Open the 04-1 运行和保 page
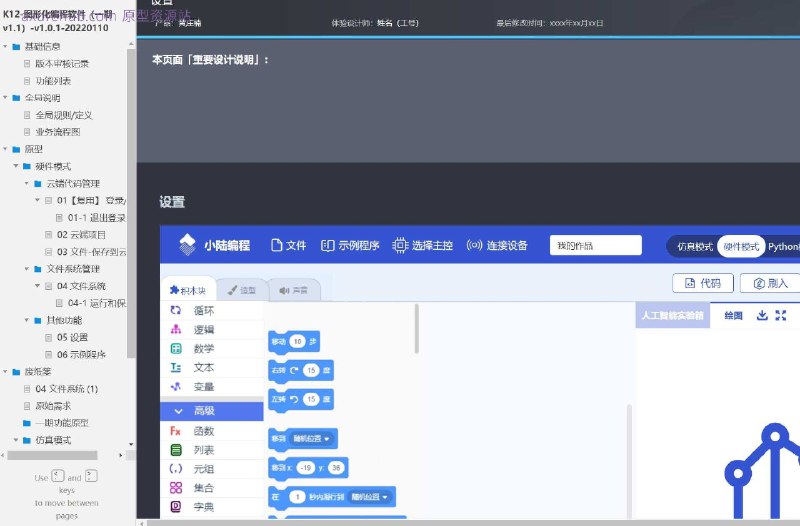800x526 pixels. [96, 303]
